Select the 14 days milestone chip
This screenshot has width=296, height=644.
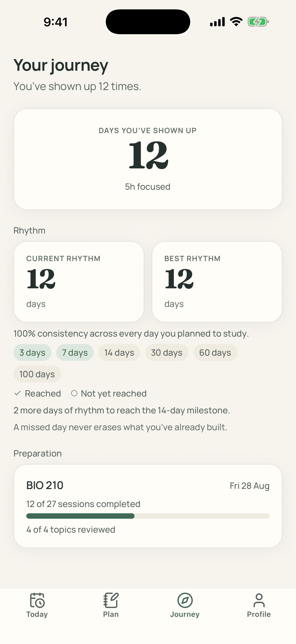(119, 353)
